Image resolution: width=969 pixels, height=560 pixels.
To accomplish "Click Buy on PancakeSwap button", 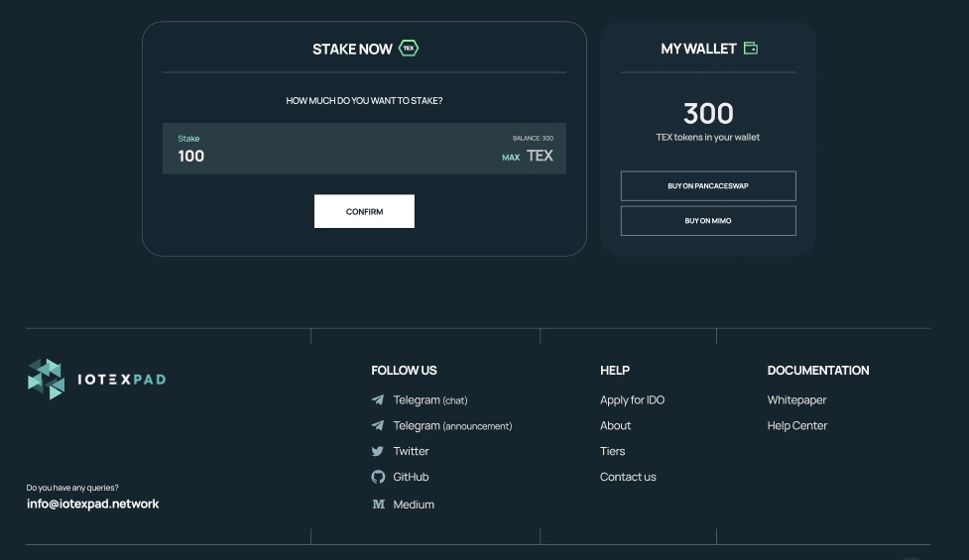I will 708,186.
